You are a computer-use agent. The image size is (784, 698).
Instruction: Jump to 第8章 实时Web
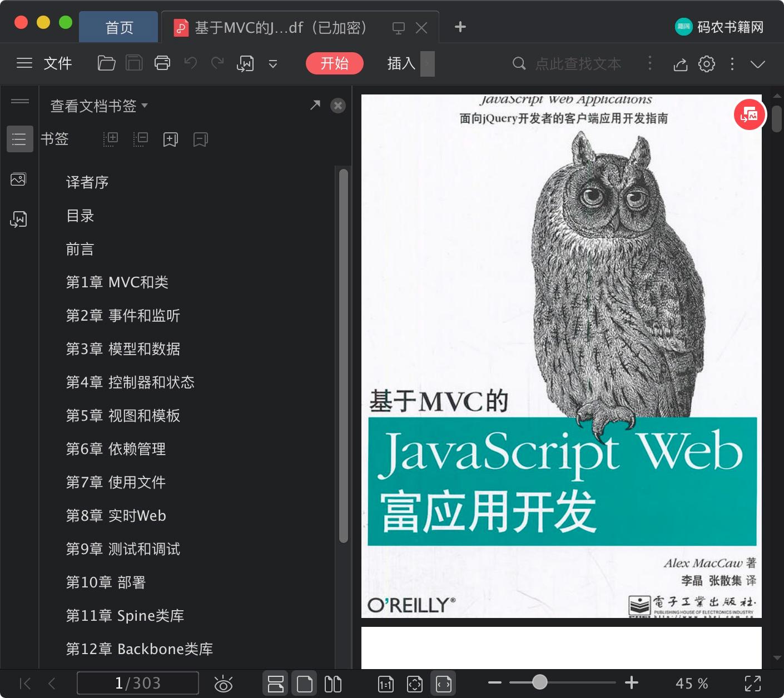click(116, 516)
